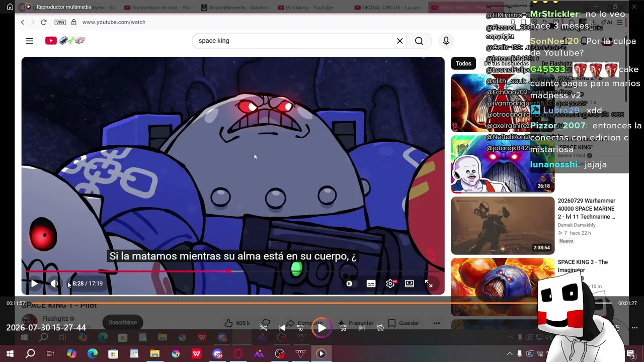644x362 pixels.
Task: Play the YouTube video with the player's play button
Action: pos(34,284)
